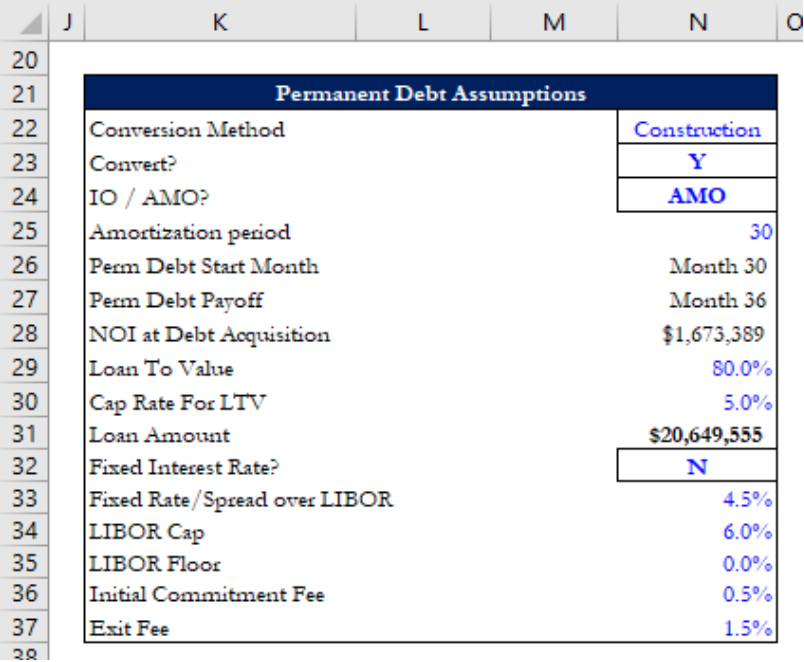Click the LIBOR Cap 6.0% cell
804x662 pixels.
[x=697, y=531]
